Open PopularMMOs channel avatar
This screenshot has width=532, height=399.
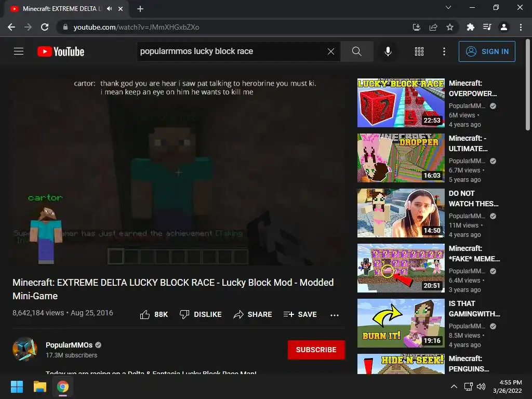(25, 349)
